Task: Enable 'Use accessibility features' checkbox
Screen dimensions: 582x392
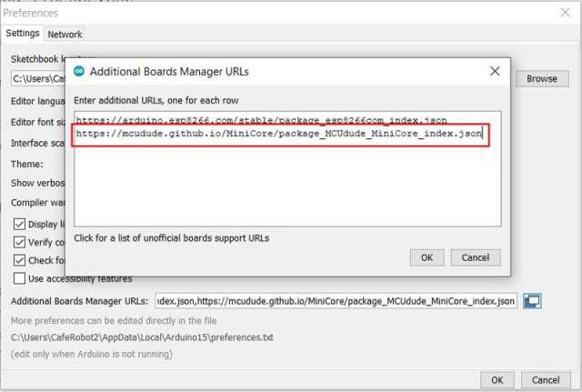Action: coord(19,278)
